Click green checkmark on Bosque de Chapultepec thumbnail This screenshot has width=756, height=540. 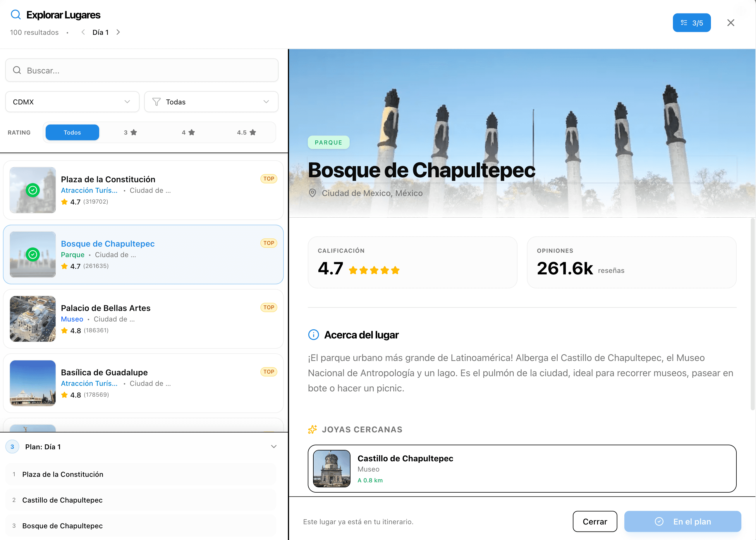pyautogui.click(x=32, y=254)
